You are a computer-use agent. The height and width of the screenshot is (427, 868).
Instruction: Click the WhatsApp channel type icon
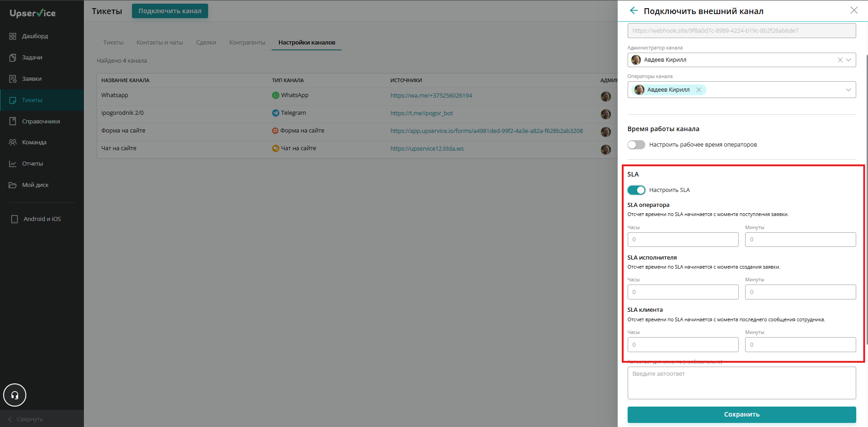275,95
